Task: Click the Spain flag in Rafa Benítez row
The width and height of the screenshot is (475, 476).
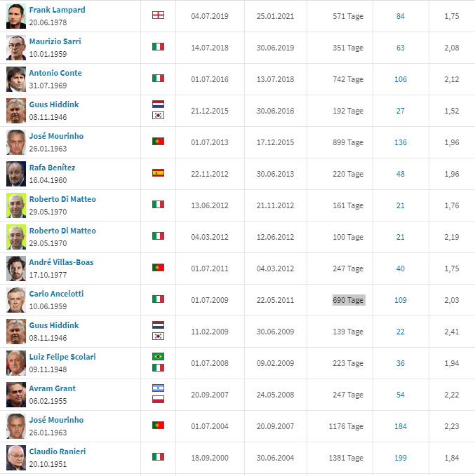Action: [x=158, y=172]
